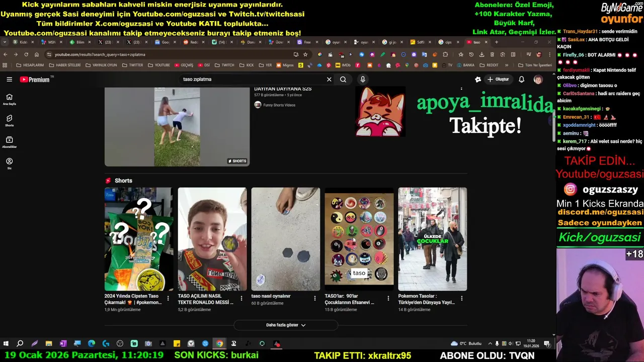Viewport: 644px width, 362px height.
Task: Play 'Pokemon Tasolar' short thumbnail
Action: click(433, 239)
